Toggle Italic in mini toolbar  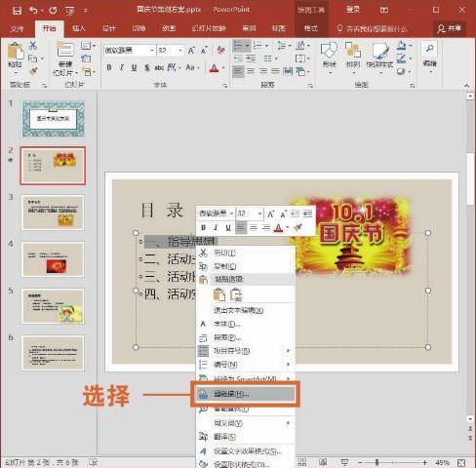coord(216,227)
